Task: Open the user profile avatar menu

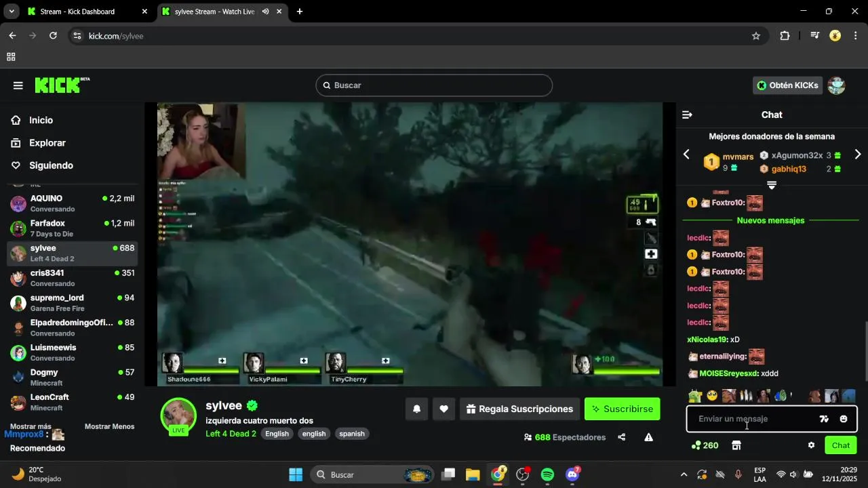Action: [x=837, y=85]
